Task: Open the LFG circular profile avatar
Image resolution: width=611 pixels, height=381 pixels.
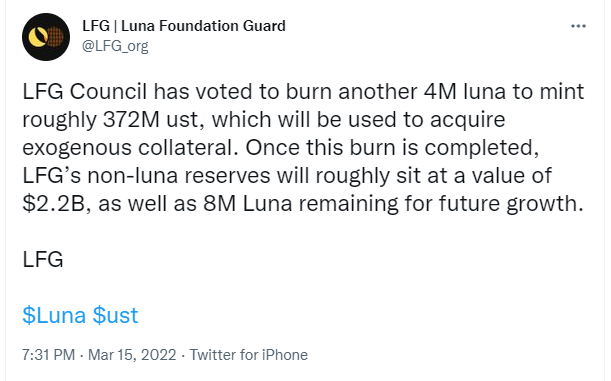Action: (x=46, y=37)
